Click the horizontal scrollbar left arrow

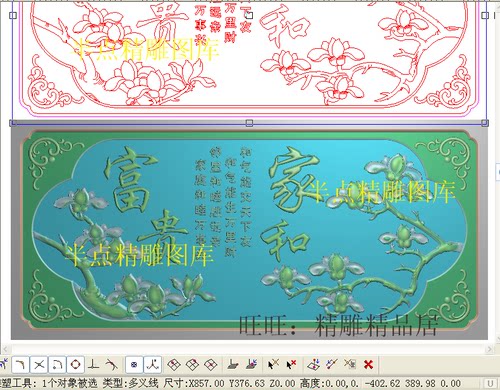point(5,349)
